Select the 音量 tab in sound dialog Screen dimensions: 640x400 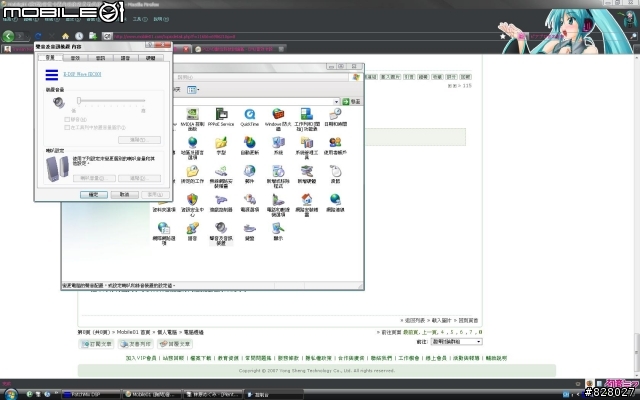(x=50, y=58)
